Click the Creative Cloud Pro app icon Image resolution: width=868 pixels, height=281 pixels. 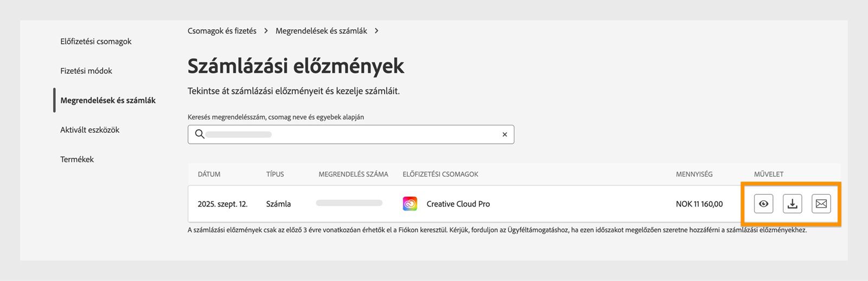coord(410,204)
